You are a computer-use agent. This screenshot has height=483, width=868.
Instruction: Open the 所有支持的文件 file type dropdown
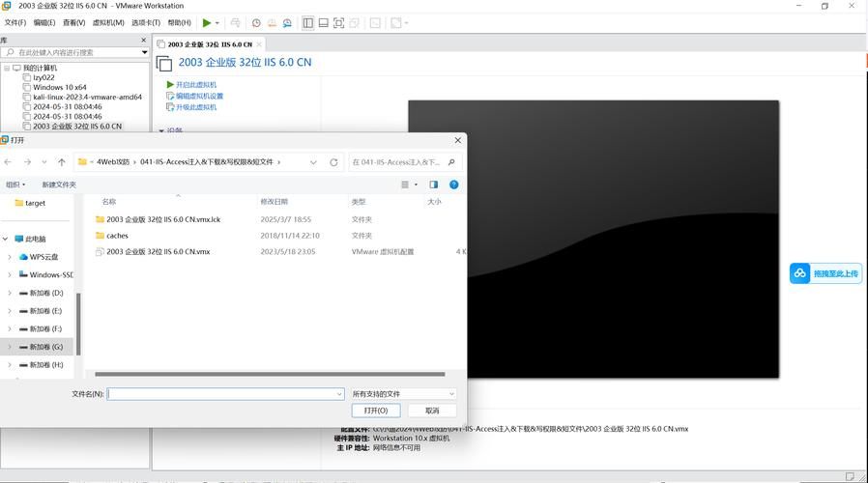click(403, 394)
